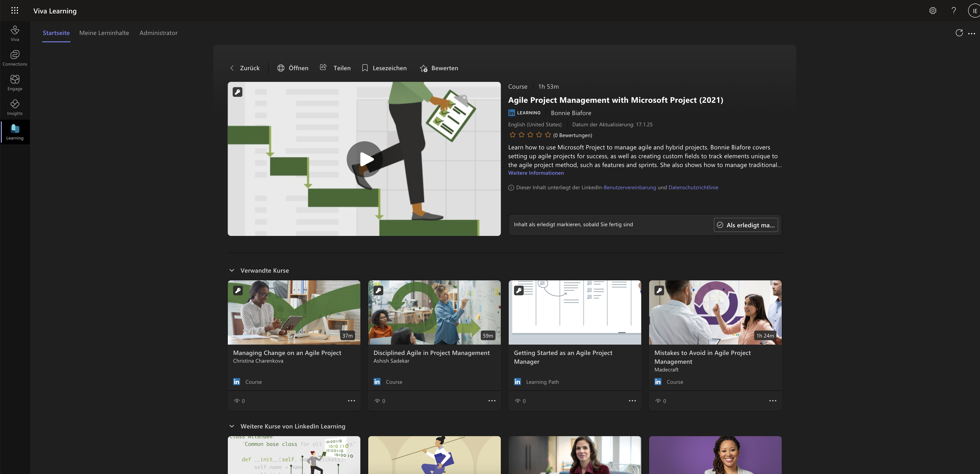Click the Viva Learning app title
980x474 pixels.
pos(55,11)
